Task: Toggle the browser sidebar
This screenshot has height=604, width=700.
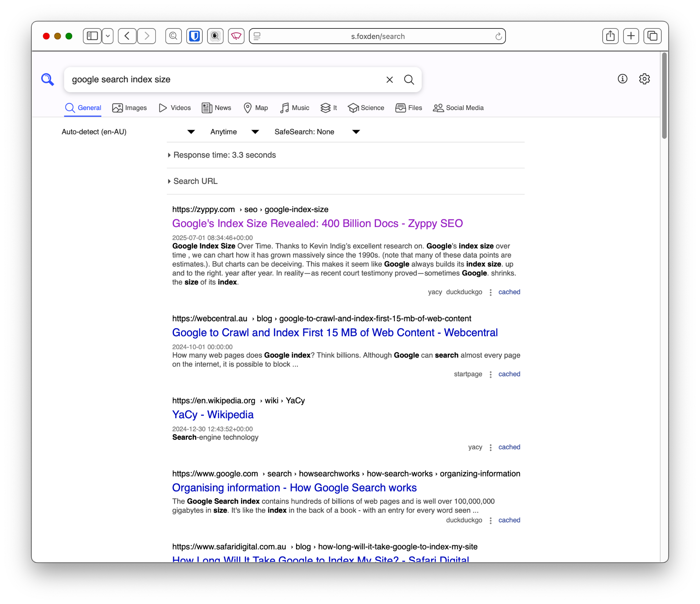Action: point(92,36)
